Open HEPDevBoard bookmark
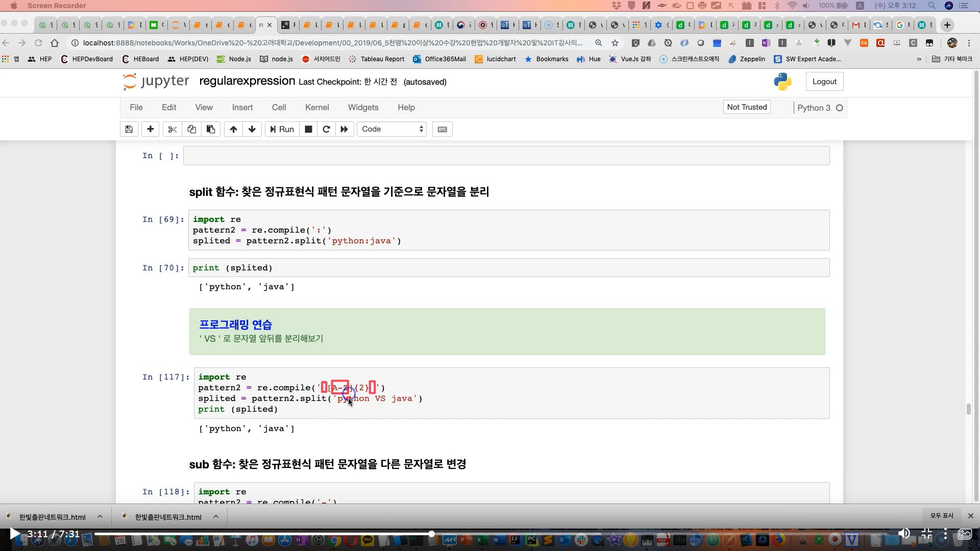 click(x=87, y=59)
